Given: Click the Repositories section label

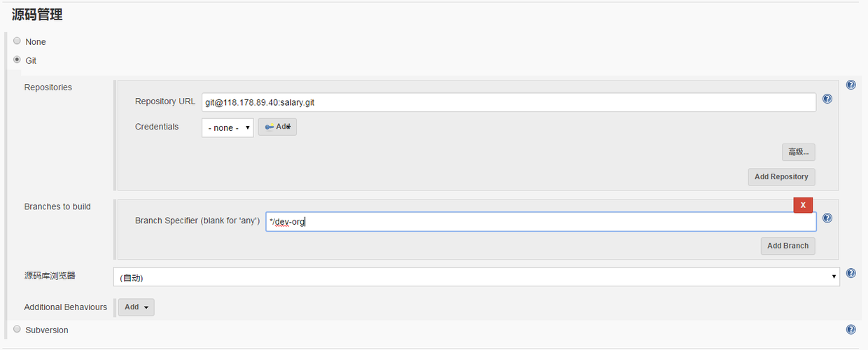Looking at the screenshot, I should tap(48, 87).
